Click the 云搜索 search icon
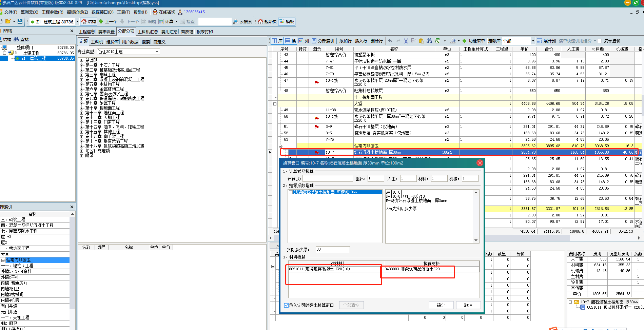The image size is (644, 330). [235, 21]
